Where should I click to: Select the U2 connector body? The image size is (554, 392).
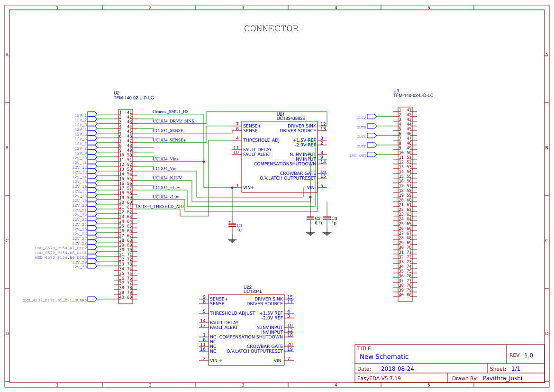tap(126, 206)
